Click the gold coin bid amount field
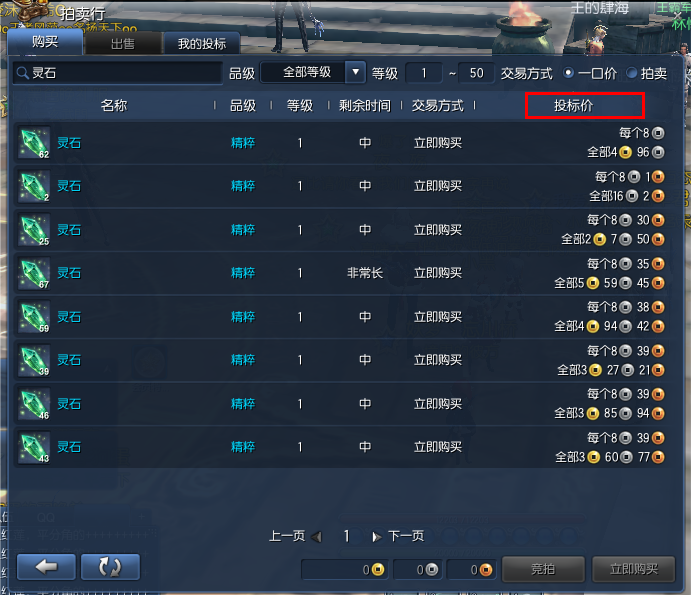691x595 pixels. pyautogui.click(x=344, y=569)
